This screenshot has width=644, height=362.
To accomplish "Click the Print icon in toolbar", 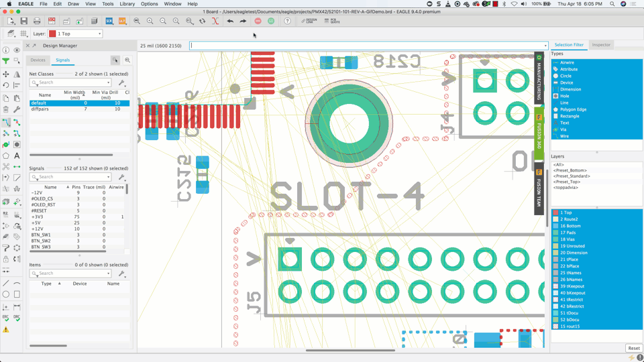I will point(37,21).
